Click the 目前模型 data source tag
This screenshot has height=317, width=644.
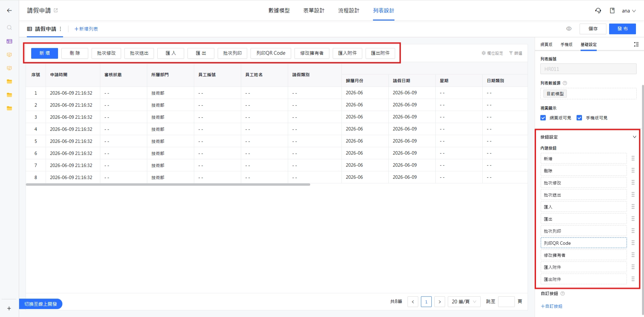[x=555, y=94]
